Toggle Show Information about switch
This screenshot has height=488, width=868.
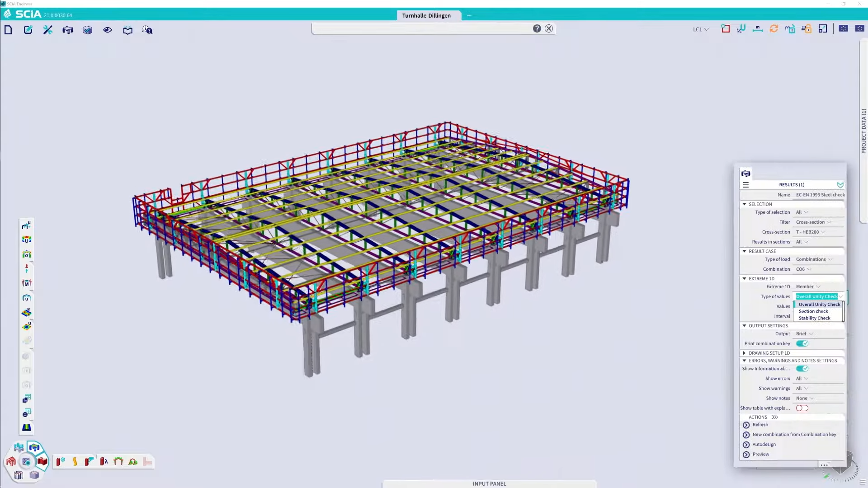coord(802,369)
